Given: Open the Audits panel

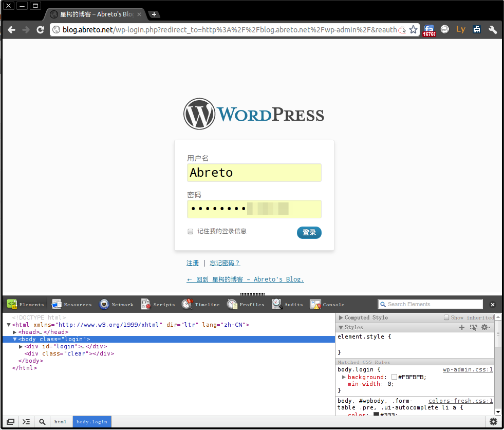Looking at the screenshot, I should point(287,304).
